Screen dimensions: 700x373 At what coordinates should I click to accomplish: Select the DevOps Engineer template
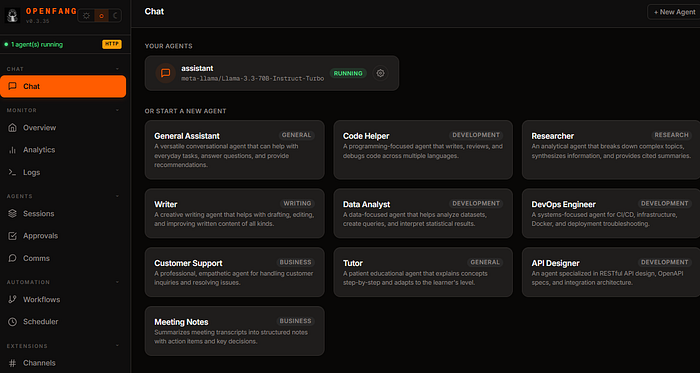611,213
